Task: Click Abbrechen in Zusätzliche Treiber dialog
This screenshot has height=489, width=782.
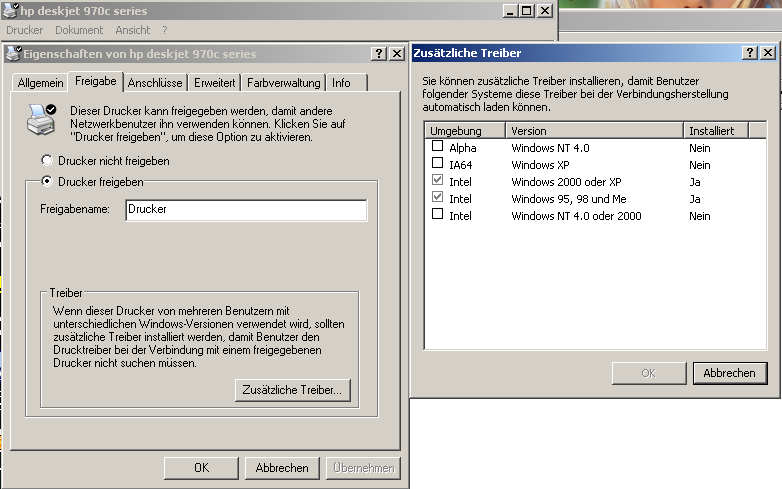Action: pos(730,373)
